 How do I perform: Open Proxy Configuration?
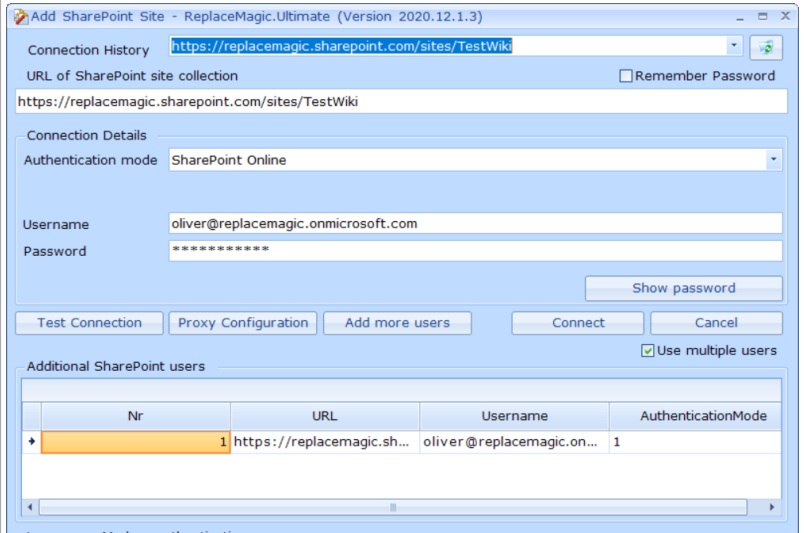coord(243,323)
